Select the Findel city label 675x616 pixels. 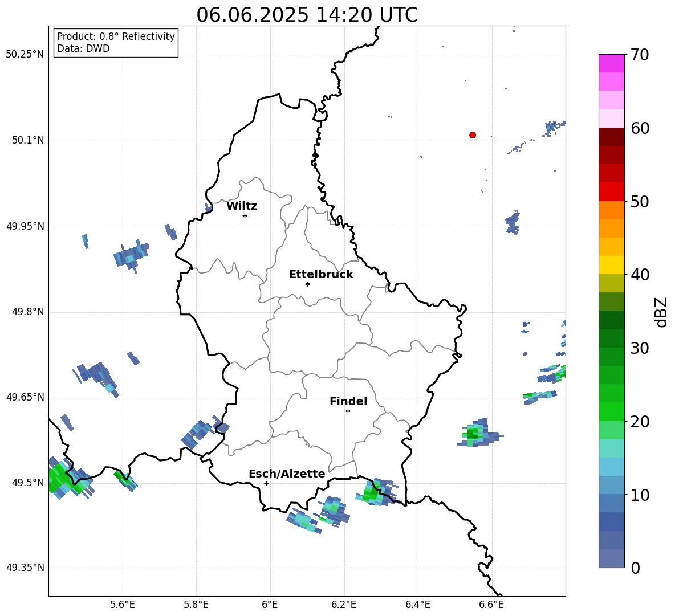click(x=348, y=401)
